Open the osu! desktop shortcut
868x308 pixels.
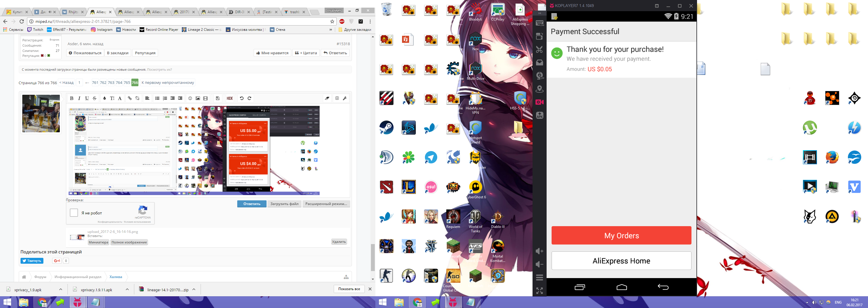point(431,187)
